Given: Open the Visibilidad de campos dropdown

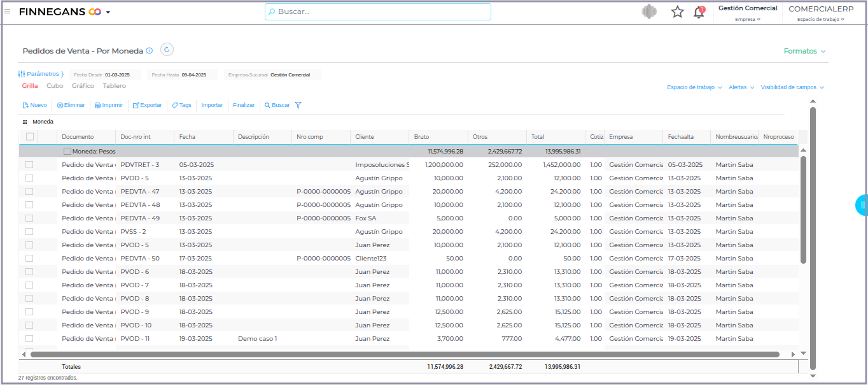Looking at the screenshot, I should [792, 87].
